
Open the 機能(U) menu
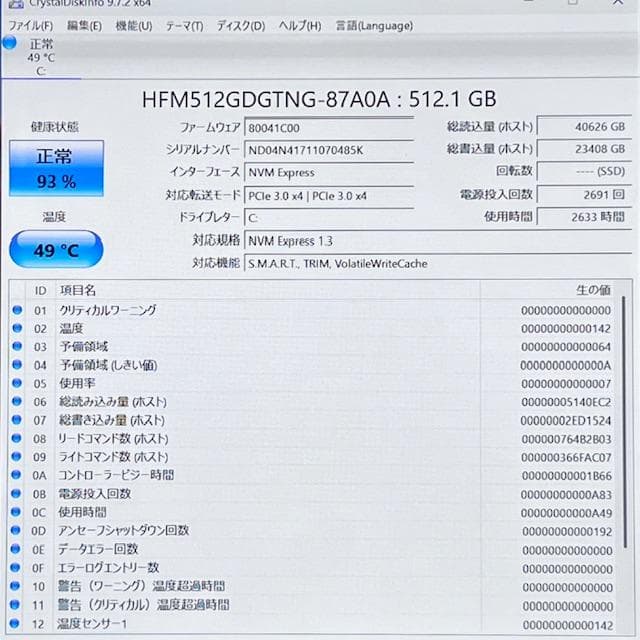point(133,25)
